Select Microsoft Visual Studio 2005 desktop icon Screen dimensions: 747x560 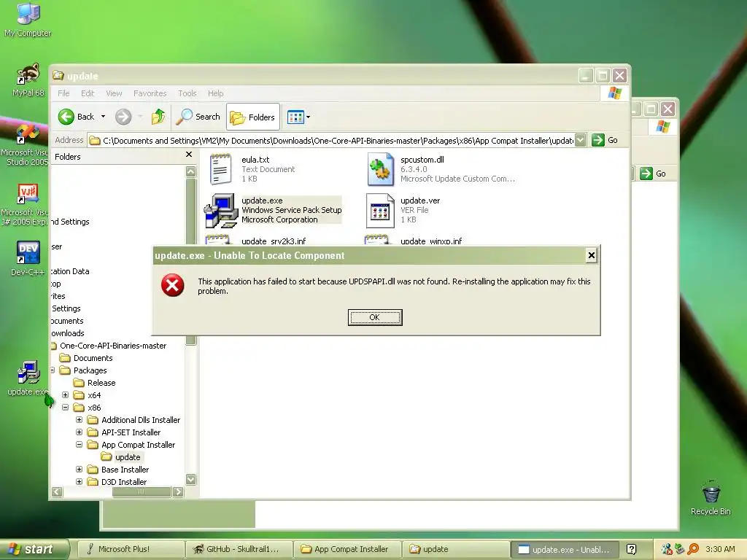click(25, 145)
